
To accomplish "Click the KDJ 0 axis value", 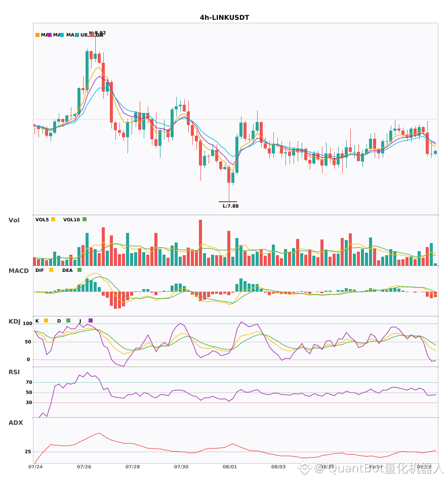I will pyautogui.click(x=28, y=359).
